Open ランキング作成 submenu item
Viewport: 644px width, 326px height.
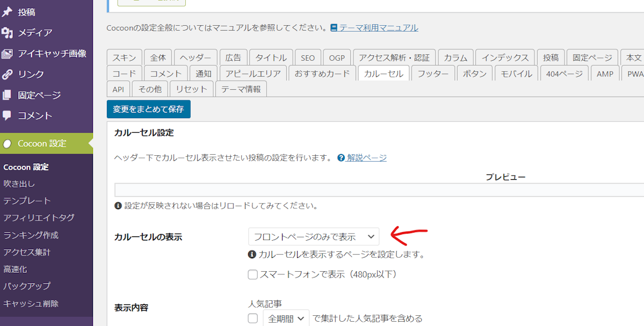coord(31,235)
